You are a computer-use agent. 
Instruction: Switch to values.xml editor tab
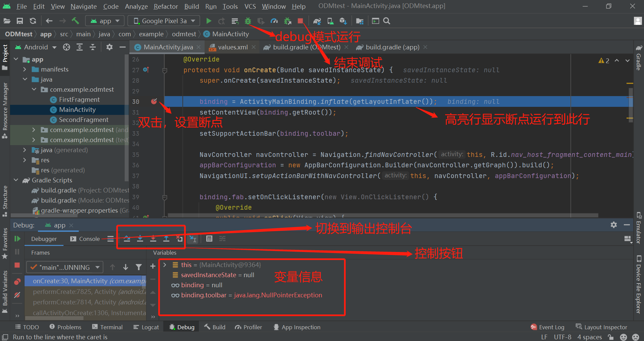coord(232,47)
